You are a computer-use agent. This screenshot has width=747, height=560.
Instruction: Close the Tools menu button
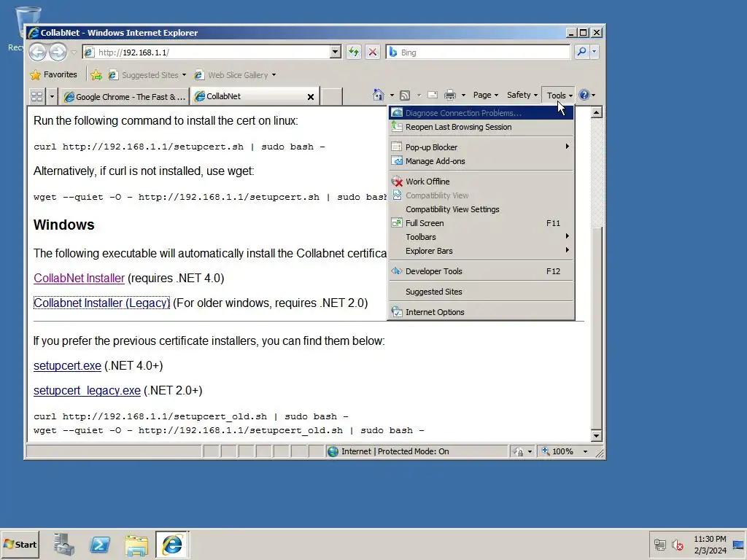[x=559, y=96]
